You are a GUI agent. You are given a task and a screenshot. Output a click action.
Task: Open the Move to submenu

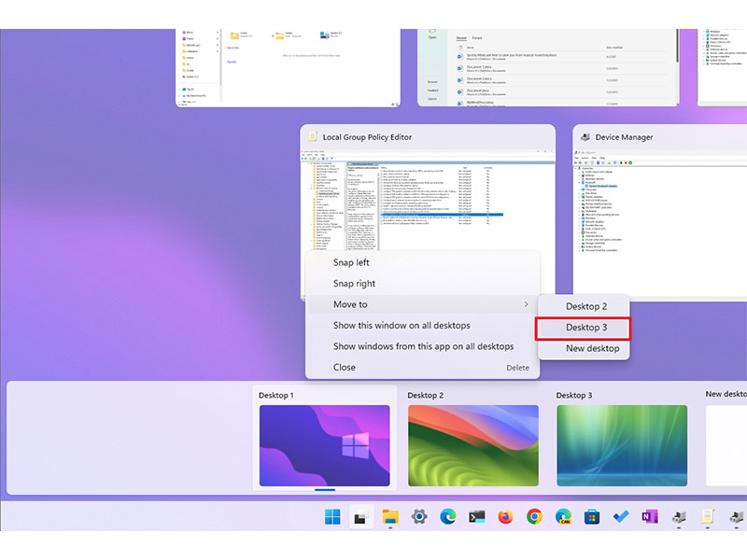coord(422,304)
